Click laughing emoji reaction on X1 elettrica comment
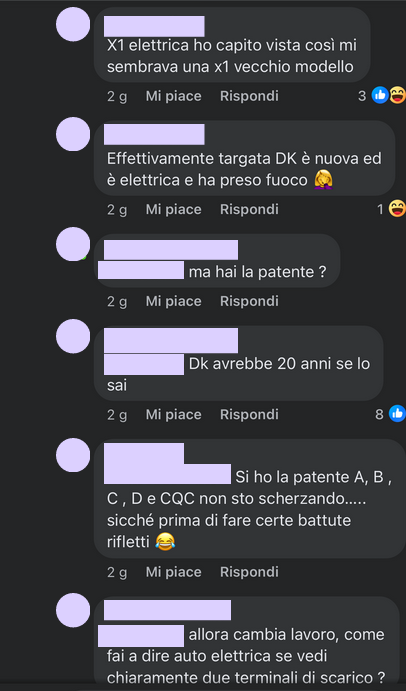This screenshot has width=406, height=691. [x=398, y=95]
